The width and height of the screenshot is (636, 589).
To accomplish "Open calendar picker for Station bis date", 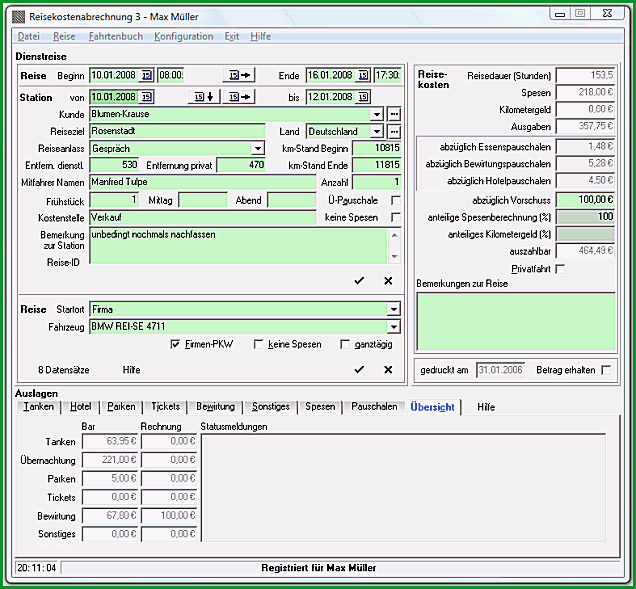I will tap(363, 97).
